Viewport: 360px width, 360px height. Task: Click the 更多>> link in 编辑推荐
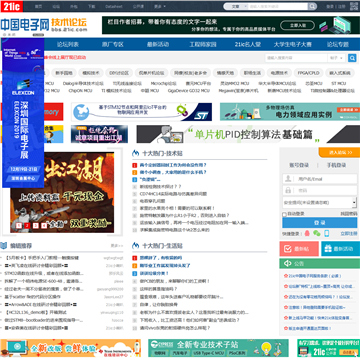coord(117,246)
